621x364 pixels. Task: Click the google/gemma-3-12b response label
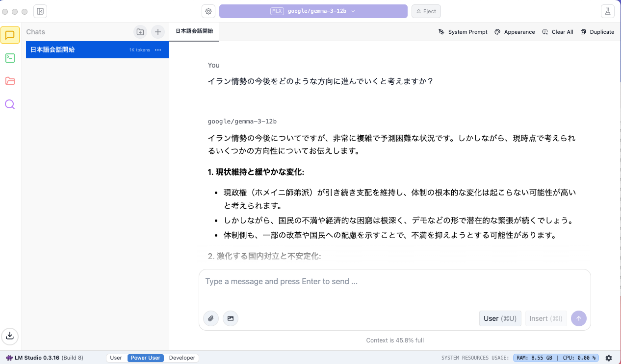point(242,121)
